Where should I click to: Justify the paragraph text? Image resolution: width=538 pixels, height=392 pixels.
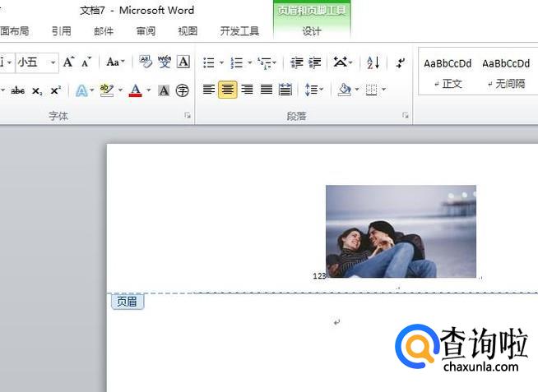267,90
